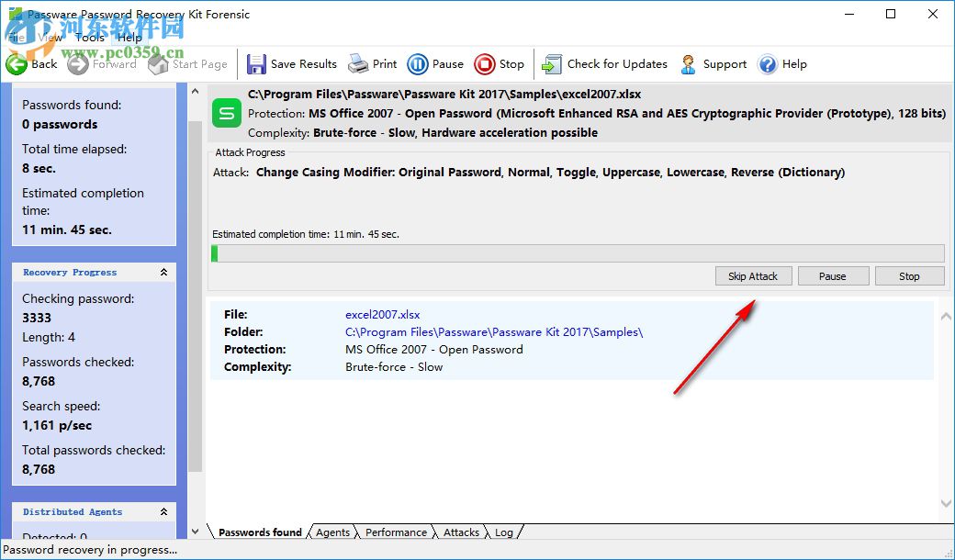Switch to the Log tab
The image size is (955, 560).
pos(504,532)
